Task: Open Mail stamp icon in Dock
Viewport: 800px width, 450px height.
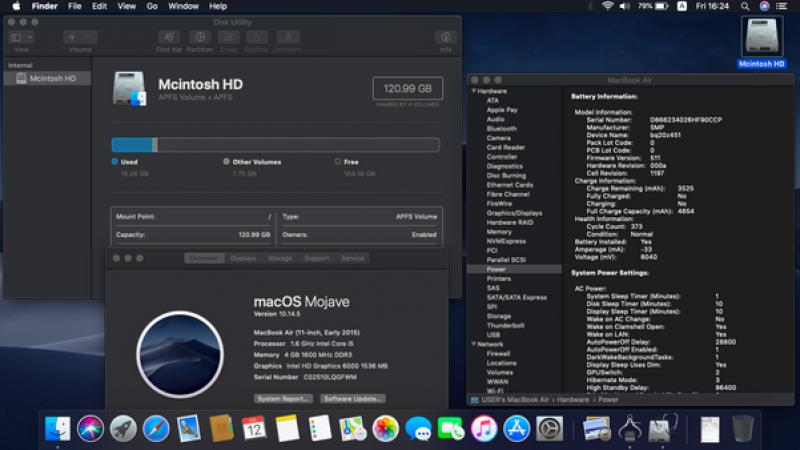Action: [x=189, y=428]
